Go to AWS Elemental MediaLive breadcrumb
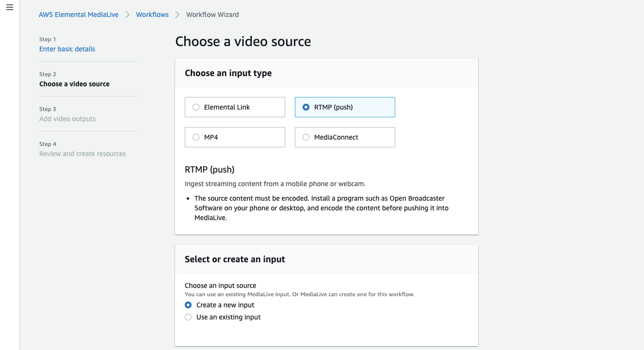644x350 pixels. [x=79, y=15]
